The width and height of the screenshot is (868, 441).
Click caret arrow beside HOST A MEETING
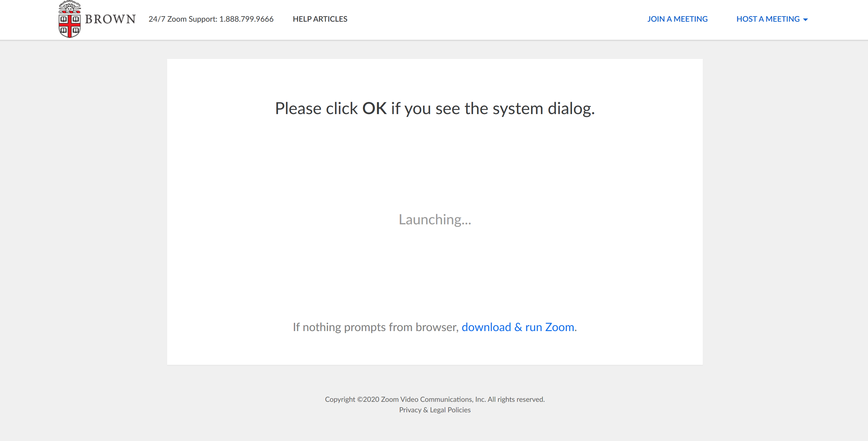(805, 20)
